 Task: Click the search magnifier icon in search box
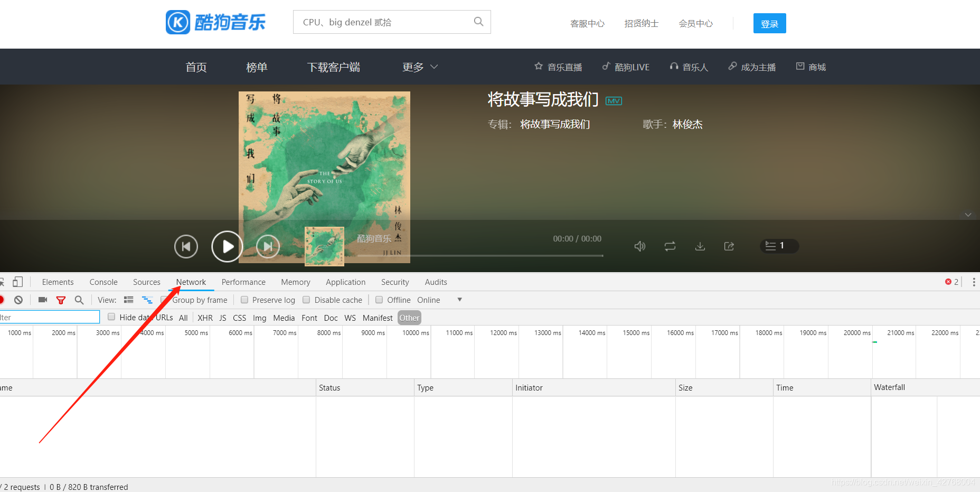click(x=478, y=22)
